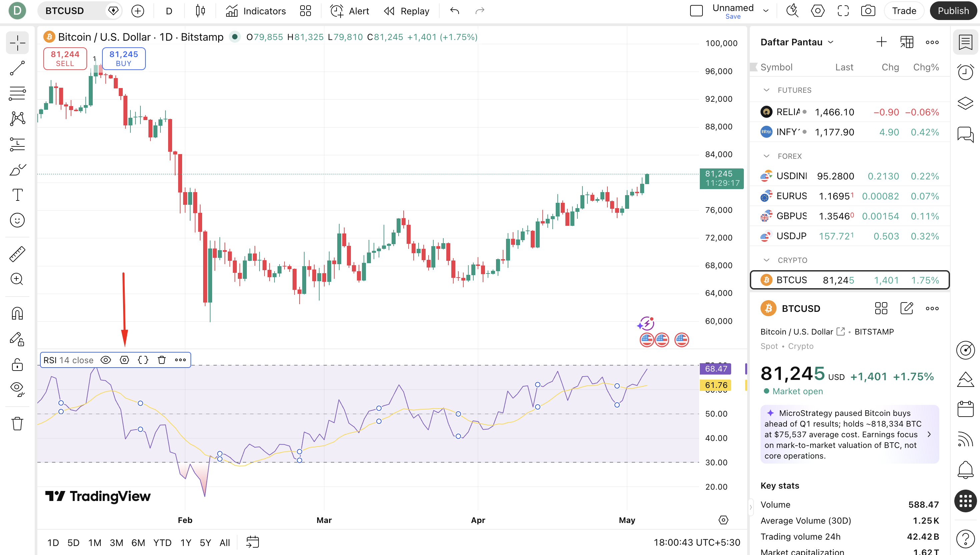Remove drawings with the left toolbar trash icon
Viewport: 980px width, 555px height.
[17, 424]
